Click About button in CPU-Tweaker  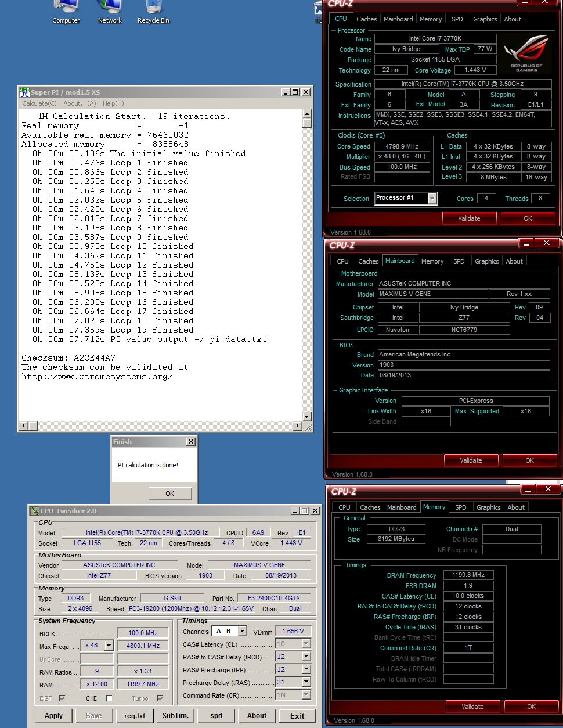[257, 716]
